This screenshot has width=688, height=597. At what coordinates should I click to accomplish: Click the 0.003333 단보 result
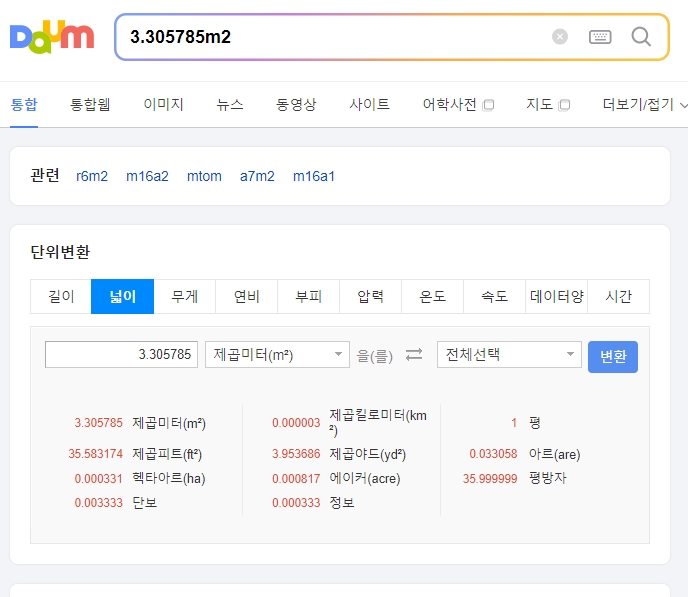[x=116, y=503]
